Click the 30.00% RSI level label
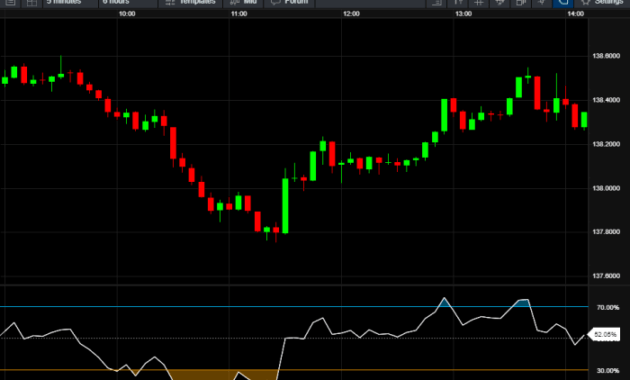This screenshot has height=380, width=630. [x=608, y=371]
